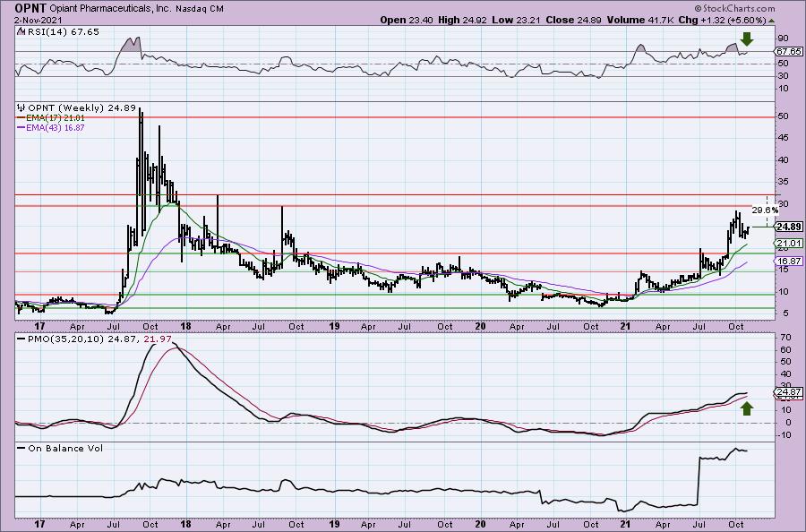Viewport: 806px width, 532px height.
Task: Click the 45 level on the price axis
Action: click(x=783, y=138)
